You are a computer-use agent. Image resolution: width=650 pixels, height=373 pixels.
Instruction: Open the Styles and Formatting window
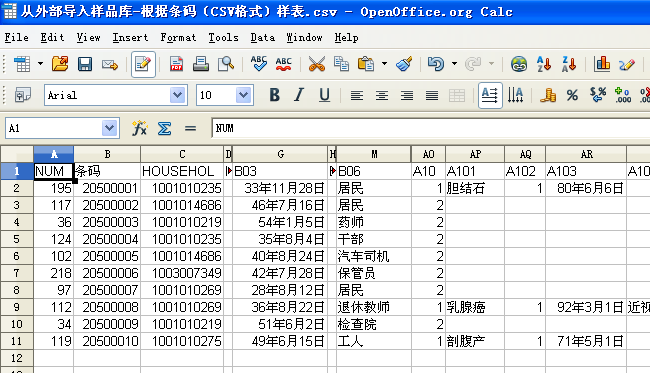click(x=23, y=95)
